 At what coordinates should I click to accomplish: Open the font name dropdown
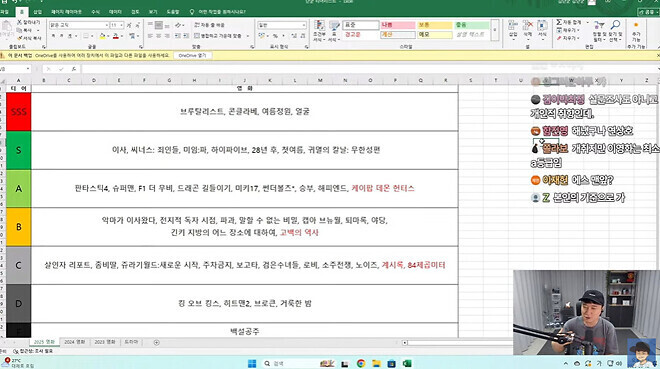[106, 25]
